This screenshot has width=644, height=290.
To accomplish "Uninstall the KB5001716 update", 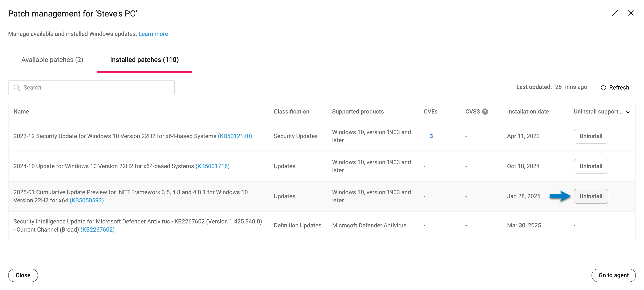I will tap(591, 166).
